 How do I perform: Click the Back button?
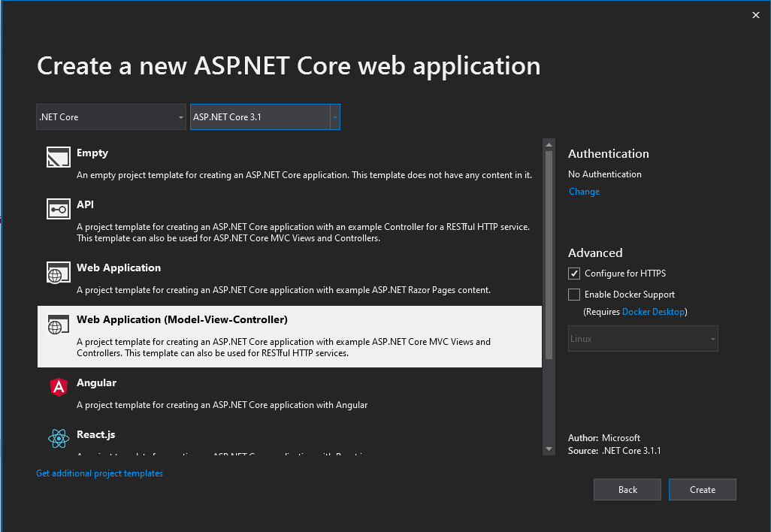tap(627, 490)
